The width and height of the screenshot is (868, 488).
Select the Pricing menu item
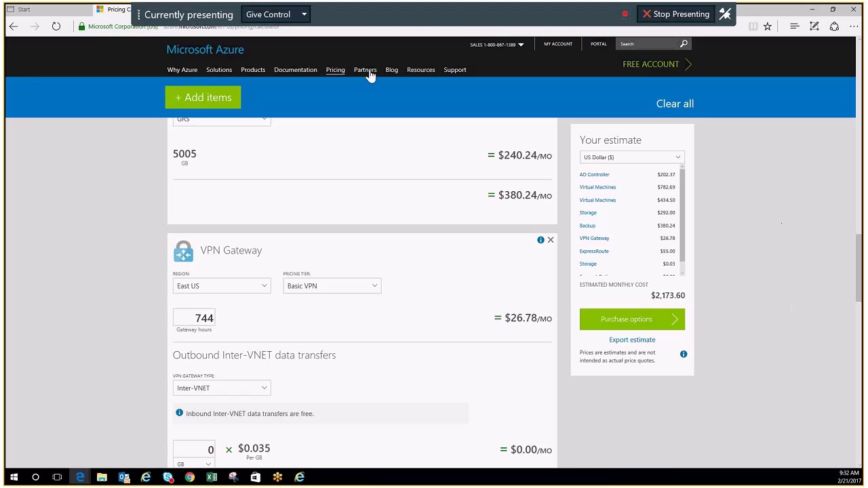coord(335,70)
